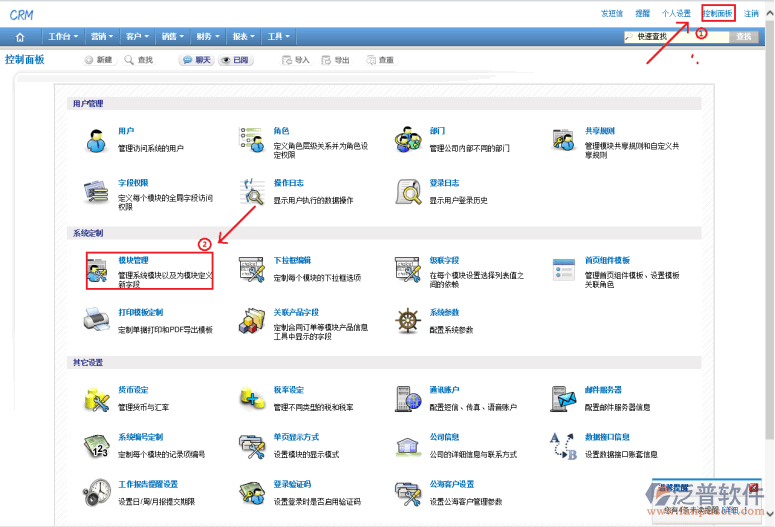The image size is (775, 527).
Task: Click the 用户 user management icon
Action: pos(97,140)
